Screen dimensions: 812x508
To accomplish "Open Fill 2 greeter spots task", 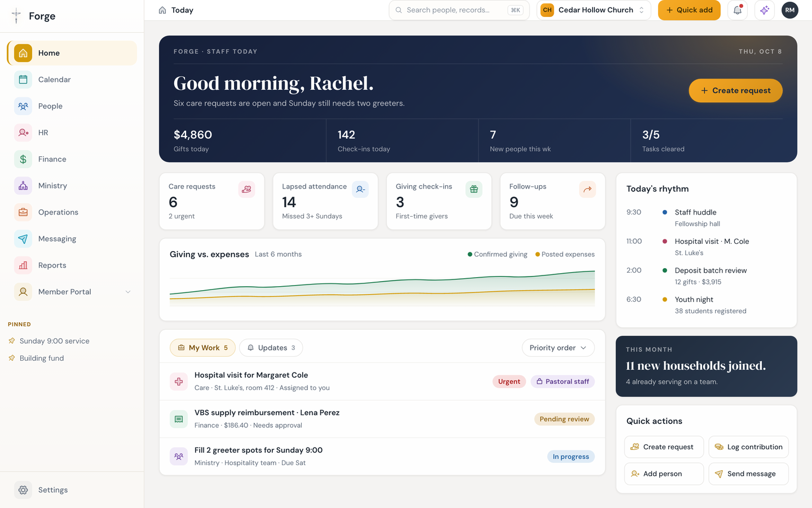I will [382, 456].
